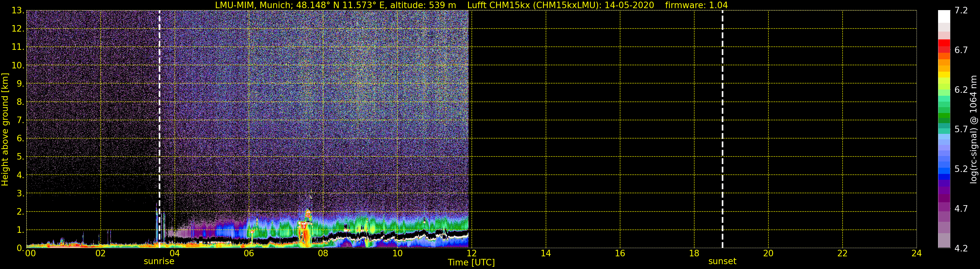980x269 pixels.
Task: Click the height tick label "10"
Action: [17, 65]
